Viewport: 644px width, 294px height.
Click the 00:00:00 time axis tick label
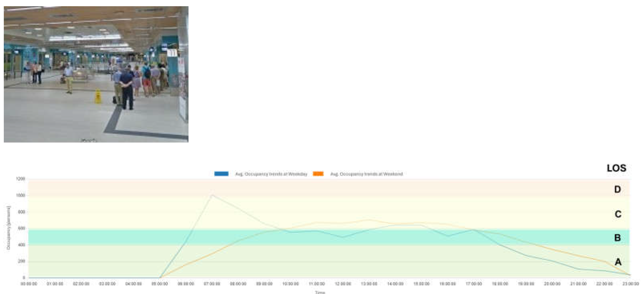pos(29,284)
